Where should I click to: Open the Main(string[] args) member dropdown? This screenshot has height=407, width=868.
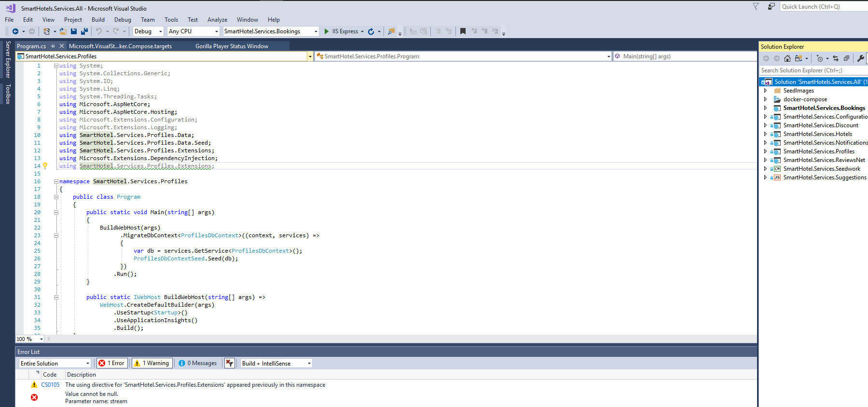tap(684, 56)
